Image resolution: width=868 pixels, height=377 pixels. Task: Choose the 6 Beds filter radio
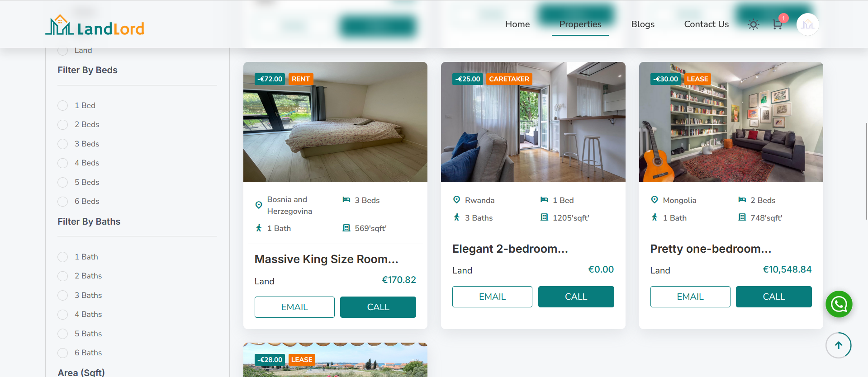point(63,201)
